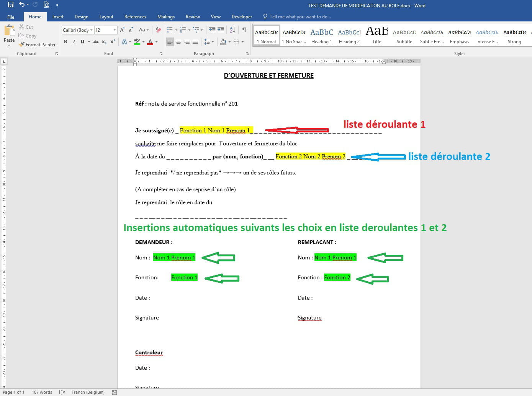Open the File tab
This screenshot has height=396, width=532.
click(x=11, y=17)
